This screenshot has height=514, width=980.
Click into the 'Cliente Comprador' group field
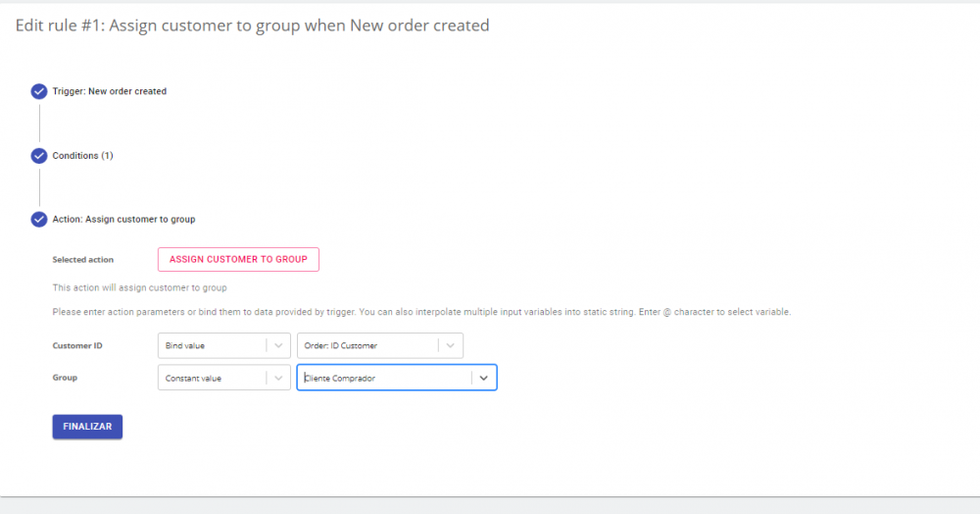click(x=382, y=379)
